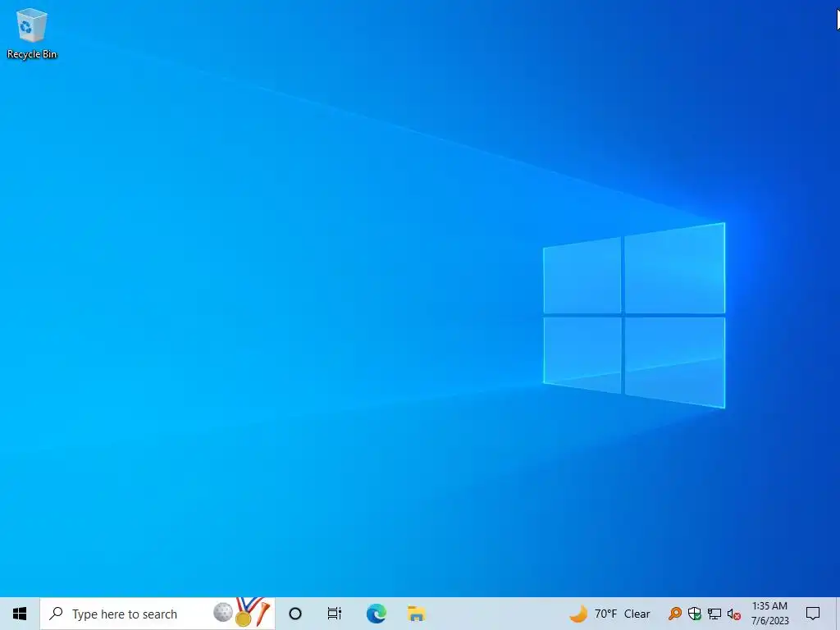Open the Windows Start menu
Screen dimensions: 840x630
[x=20, y=614]
